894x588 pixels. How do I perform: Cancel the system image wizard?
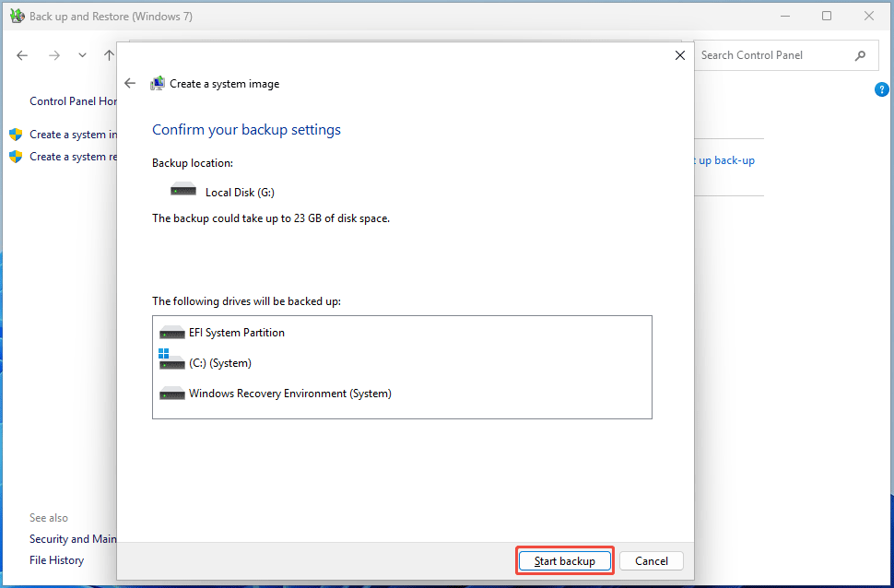click(x=651, y=561)
